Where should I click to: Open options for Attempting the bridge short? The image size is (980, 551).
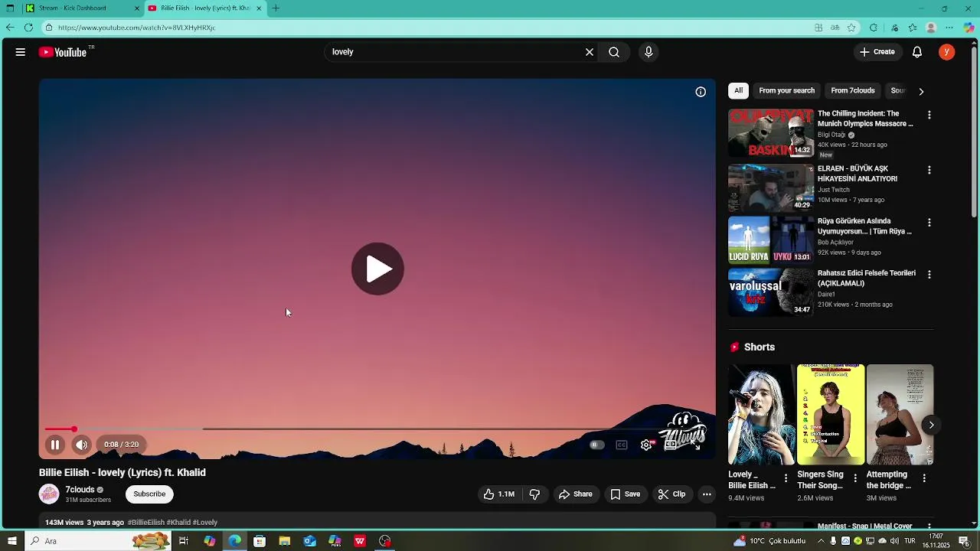coord(924,478)
